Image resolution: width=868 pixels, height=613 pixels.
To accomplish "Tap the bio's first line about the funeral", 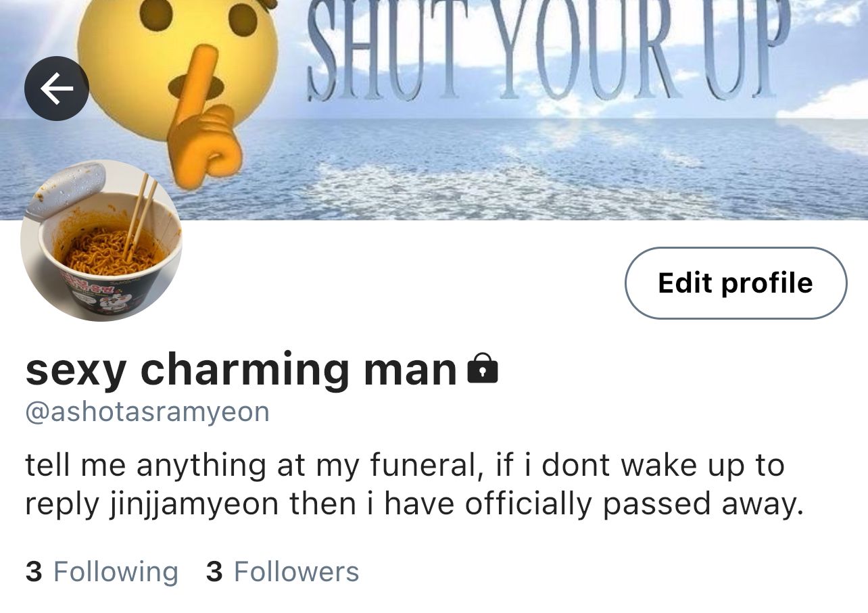I will tap(405, 465).
